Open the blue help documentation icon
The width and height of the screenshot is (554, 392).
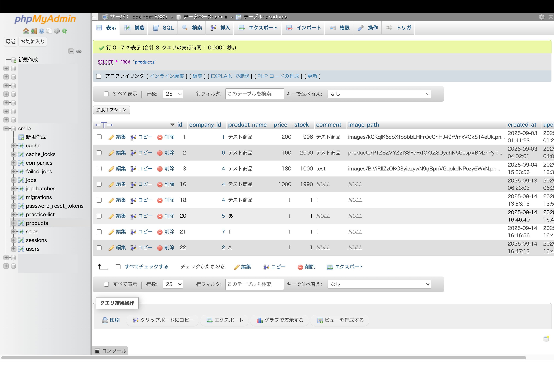[x=42, y=31]
